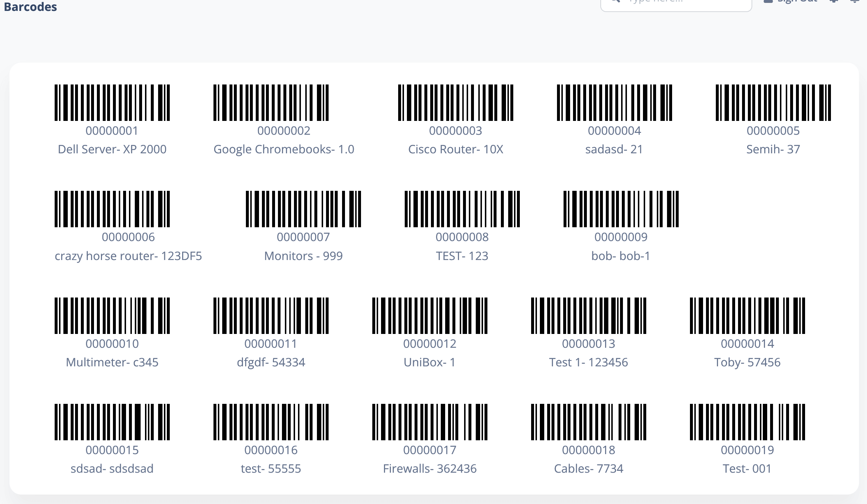Image resolution: width=867 pixels, height=504 pixels.
Task: Click the Cisco Router barcode 00000003
Action: [456, 103]
